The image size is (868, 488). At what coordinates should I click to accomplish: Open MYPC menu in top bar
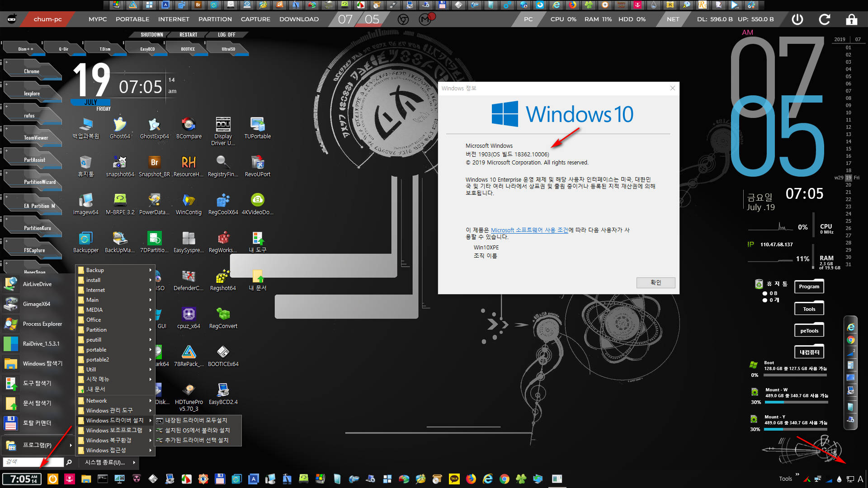(98, 19)
